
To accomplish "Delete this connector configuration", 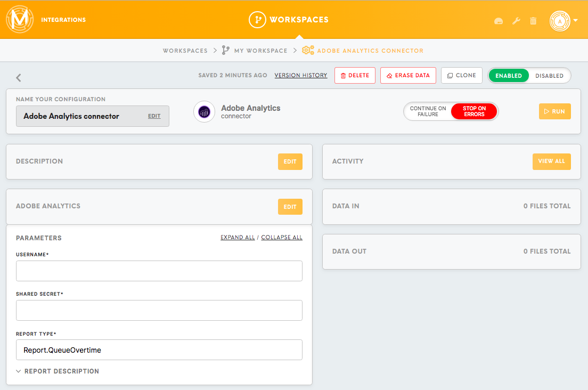I will pyautogui.click(x=355, y=75).
